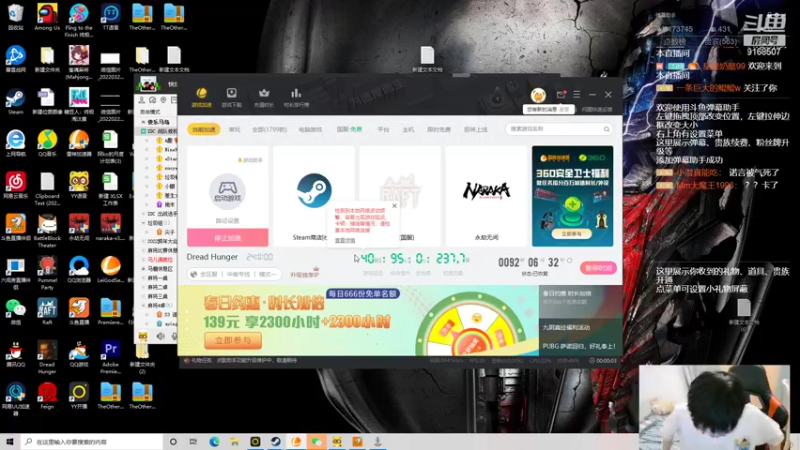Click the search magnifier icon in accelerator
This screenshot has height=450, width=800.
click(x=606, y=129)
